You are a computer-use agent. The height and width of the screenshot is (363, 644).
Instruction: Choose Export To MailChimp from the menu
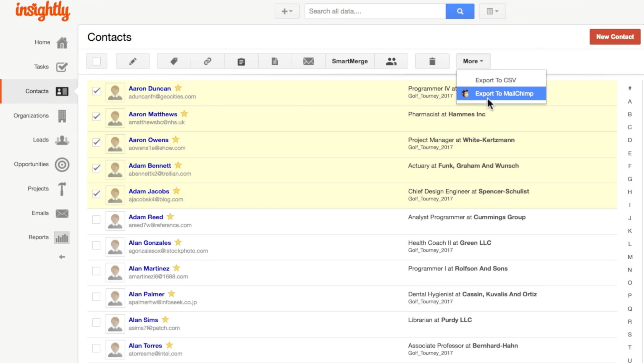(504, 93)
